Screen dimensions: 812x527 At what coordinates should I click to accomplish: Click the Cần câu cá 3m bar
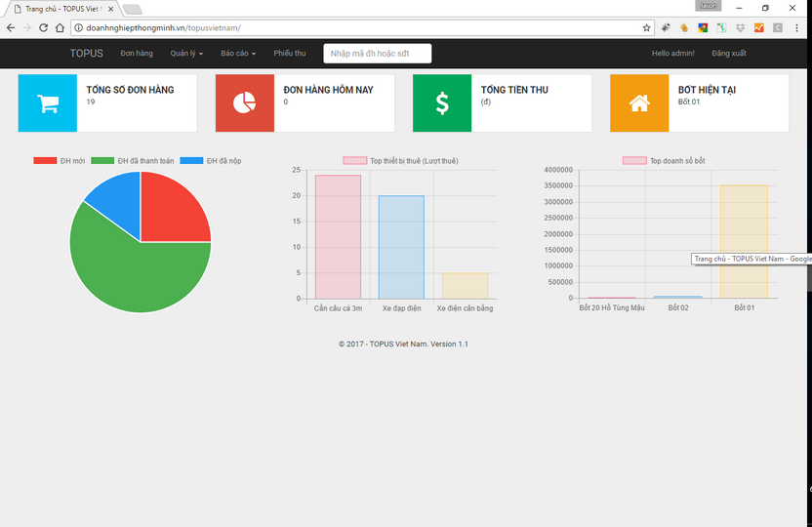click(x=338, y=237)
